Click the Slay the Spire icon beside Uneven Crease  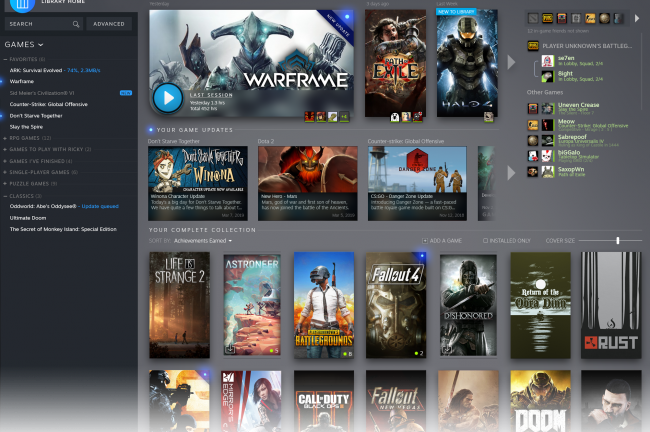[x=533, y=109]
